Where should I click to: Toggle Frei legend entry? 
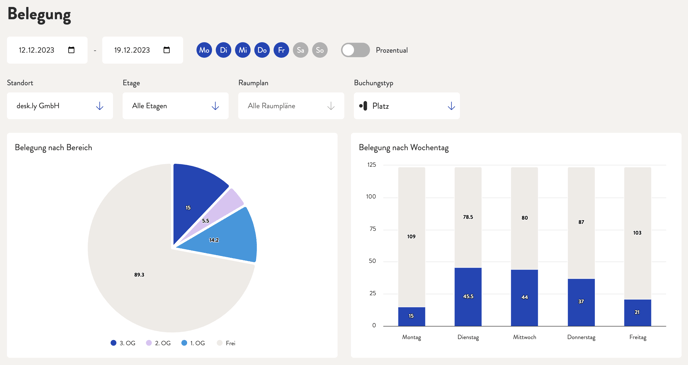click(x=226, y=343)
